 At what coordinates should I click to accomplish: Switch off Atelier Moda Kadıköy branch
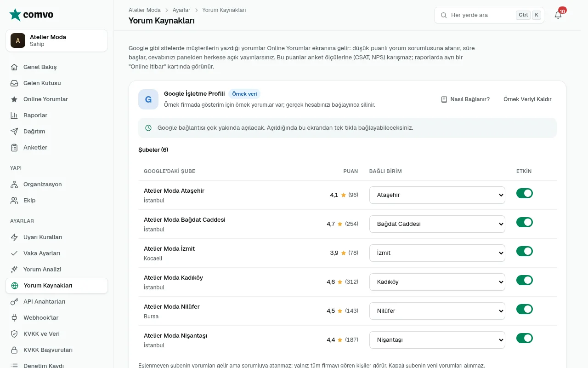click(x=525, y=280)
